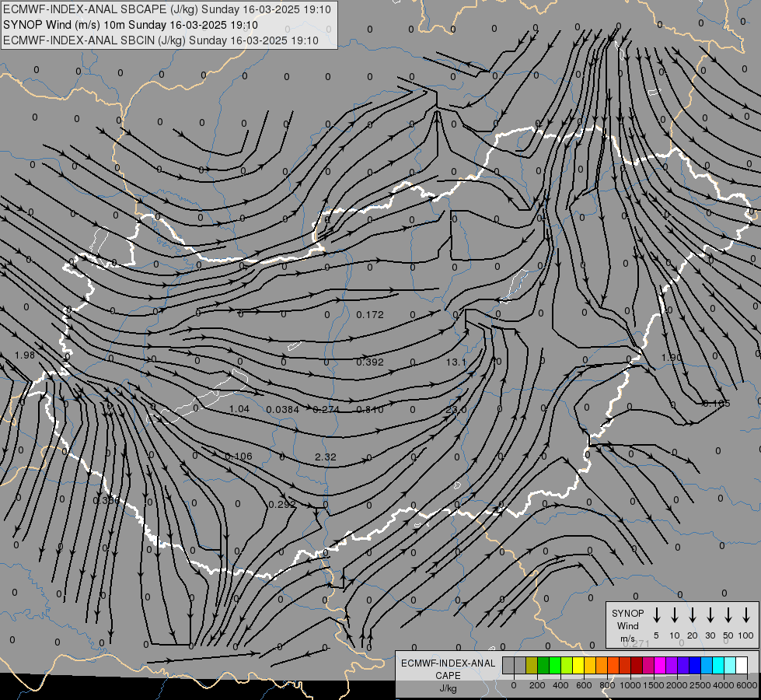Click the 400 tick on CAPE legend

point(560,685)
